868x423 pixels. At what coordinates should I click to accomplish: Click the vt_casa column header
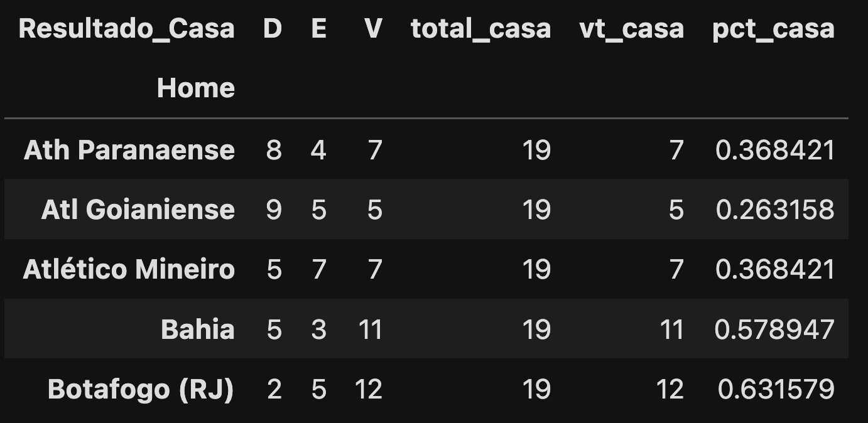click(x=632, y=29)
